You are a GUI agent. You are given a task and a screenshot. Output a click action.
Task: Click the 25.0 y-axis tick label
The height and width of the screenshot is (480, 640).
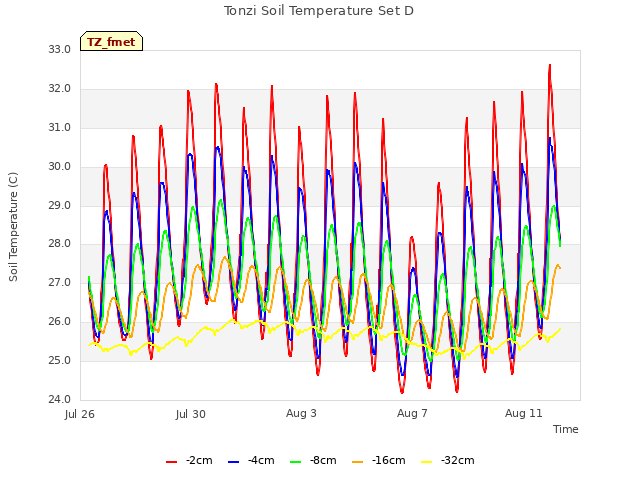[60, 360]
